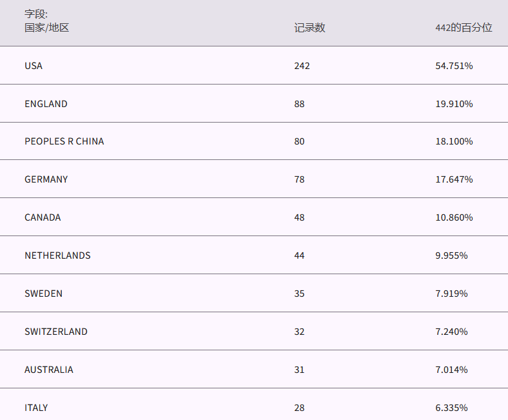
Task: Click the CANADA row label
Action: pyautogui.click(x=43, y=217)
